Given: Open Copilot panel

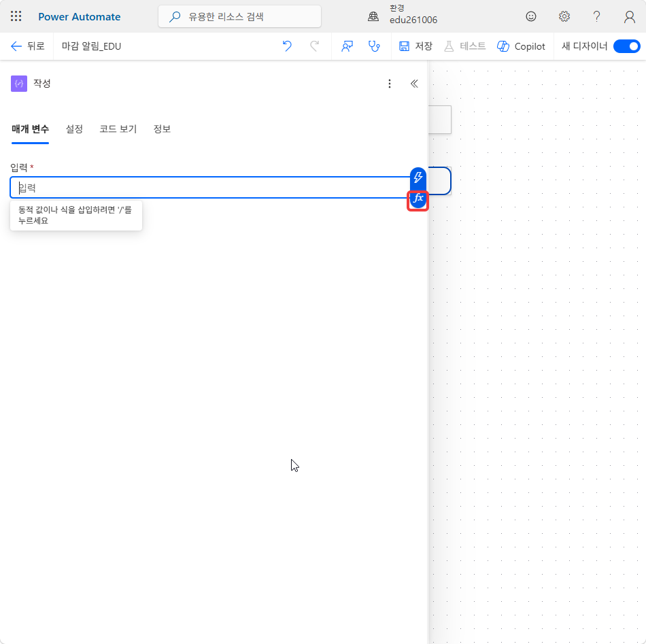Looking at the screenshot, I should coord(521,46).
